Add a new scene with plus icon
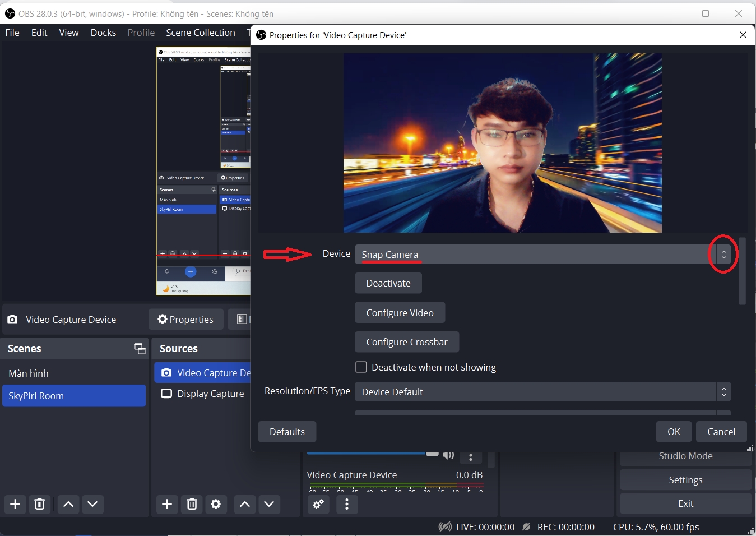Image resolution: width=756 pixels, height=536 pixels. point(15,504)
